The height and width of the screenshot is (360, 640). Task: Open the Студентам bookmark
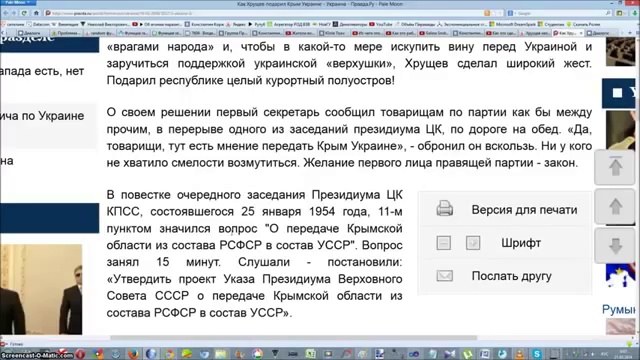[552, 24]
